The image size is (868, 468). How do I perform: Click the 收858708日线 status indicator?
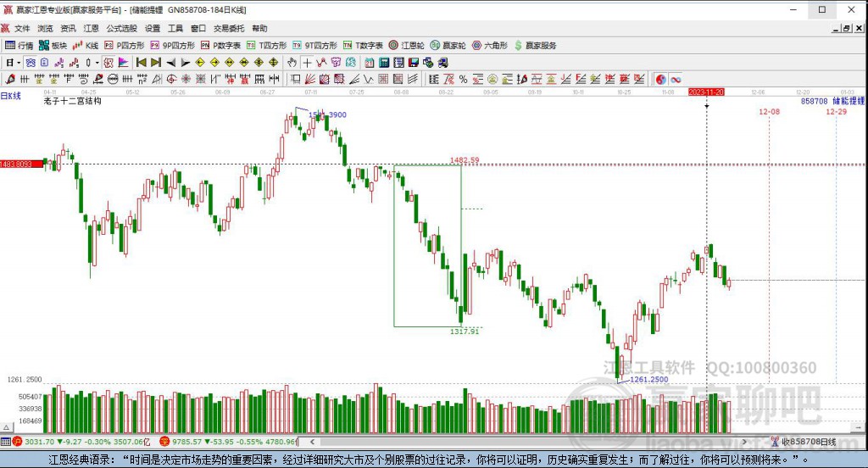coord(804,442)
